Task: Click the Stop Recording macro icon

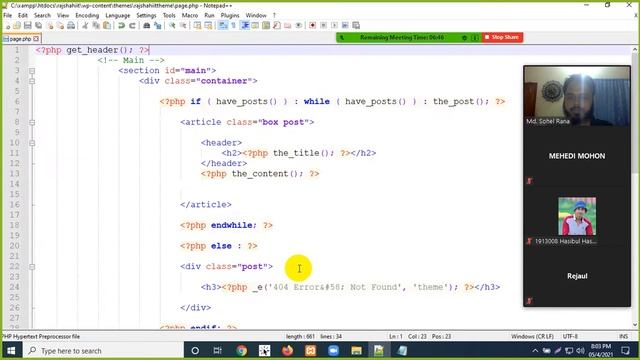Action: tap(323, 26)
